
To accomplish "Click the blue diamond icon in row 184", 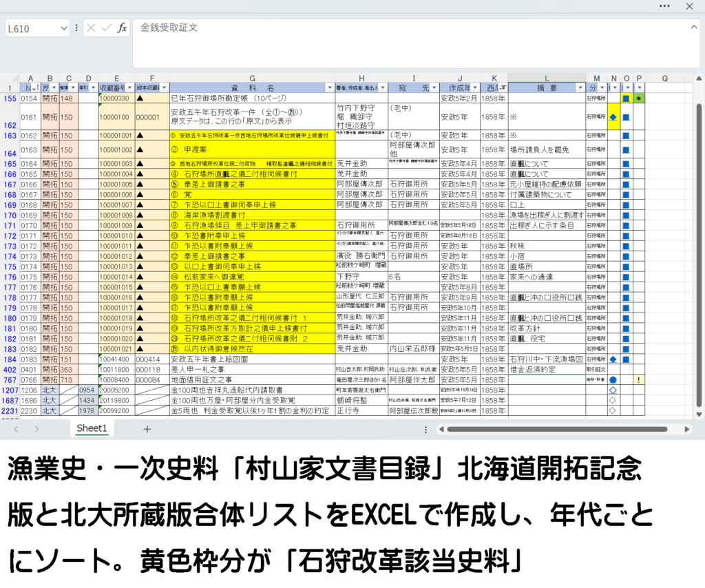I will (x=613, y=359).
